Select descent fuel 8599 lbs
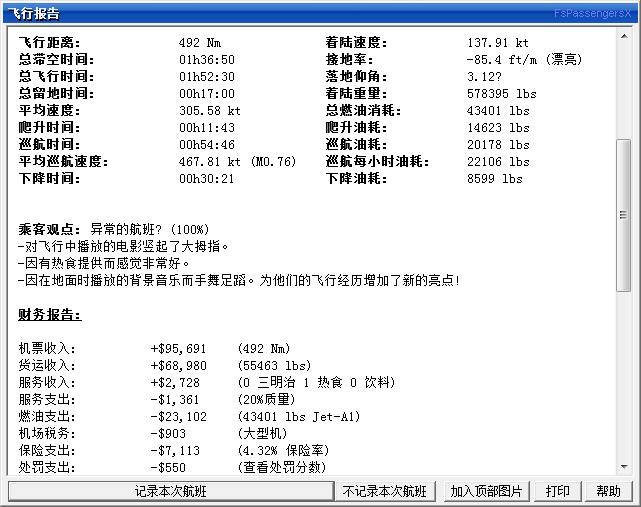Image resolution: width=641 pixels, height=507 pixels. (495, 179)
